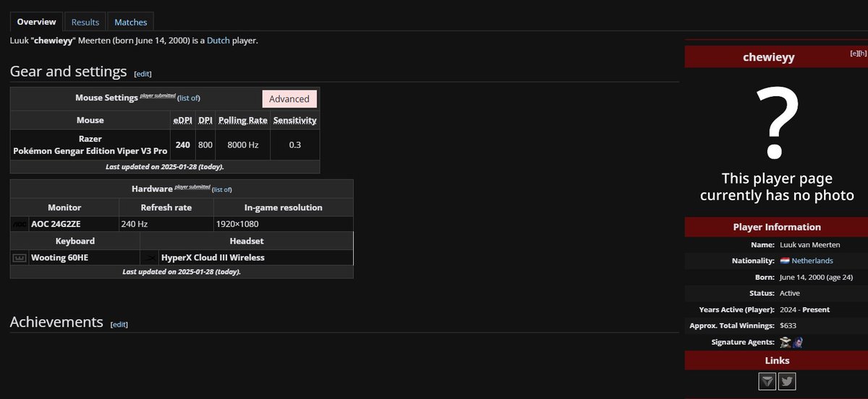Click 'Last updated' note under the mouse table

tap(165, 166)
